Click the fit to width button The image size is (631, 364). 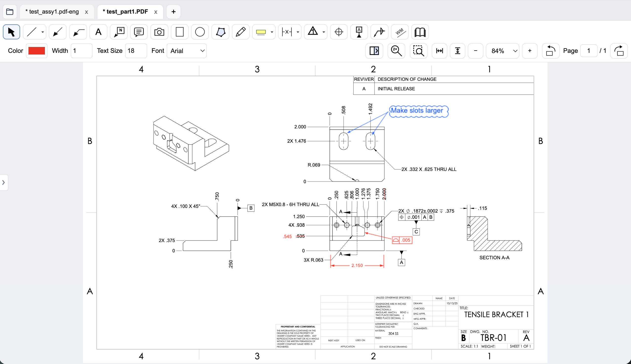pos(440,51)
